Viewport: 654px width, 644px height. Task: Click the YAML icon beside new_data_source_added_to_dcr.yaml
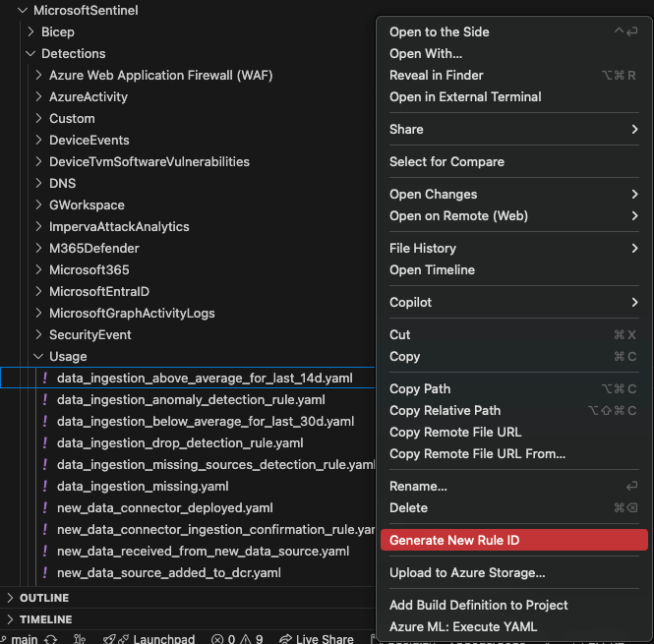(x=45, y=572)
